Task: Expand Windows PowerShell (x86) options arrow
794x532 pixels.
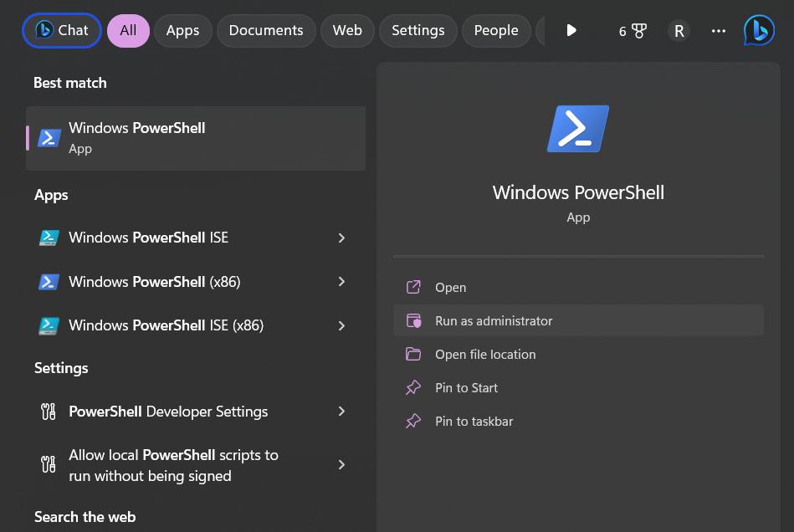Action: 341,282
